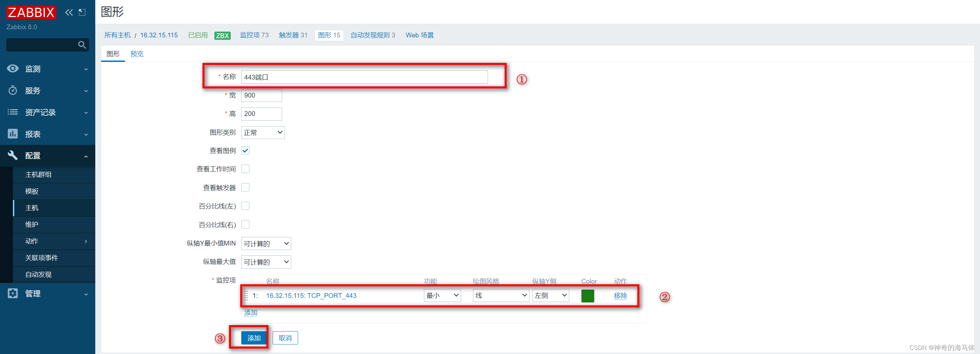Image resolution: width=980 pixels, height=354 pixels.
Task: Expand the 监测 menu section
Action: point(48,69)
